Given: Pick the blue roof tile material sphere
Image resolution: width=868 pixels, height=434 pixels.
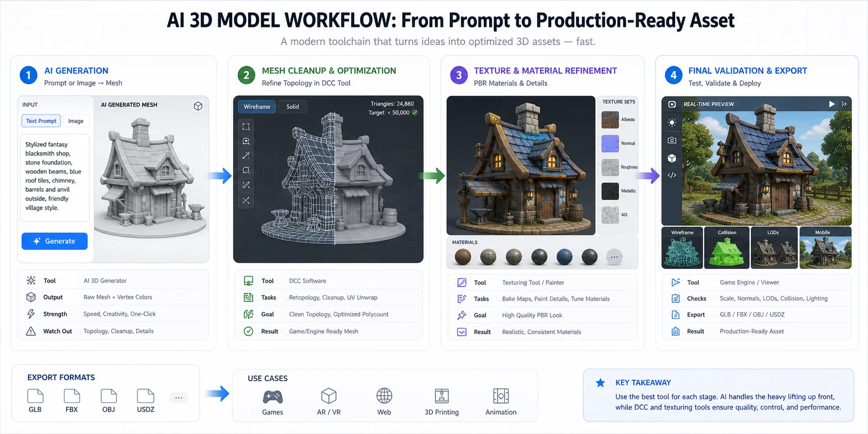Looking at the screenshot, I should point(564,257).
